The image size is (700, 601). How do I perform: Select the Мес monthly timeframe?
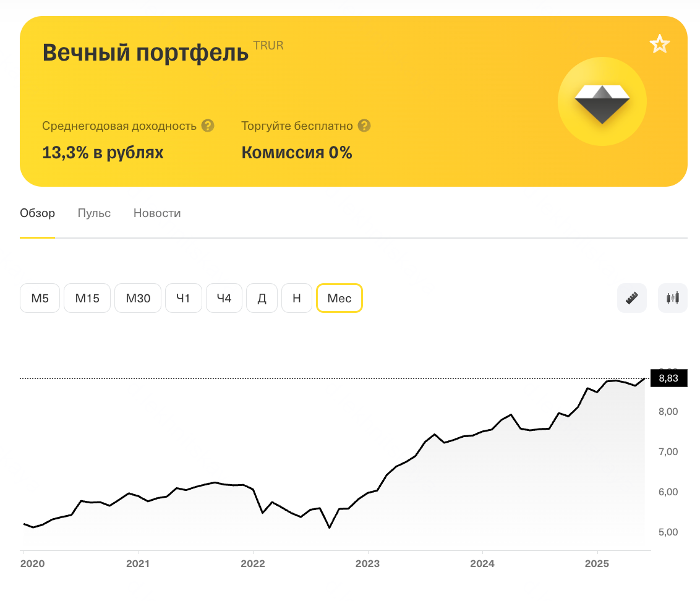click(339, 298)
